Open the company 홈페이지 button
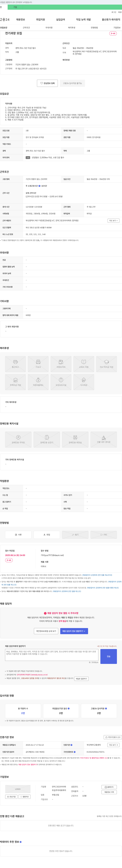 coord(109,787)
